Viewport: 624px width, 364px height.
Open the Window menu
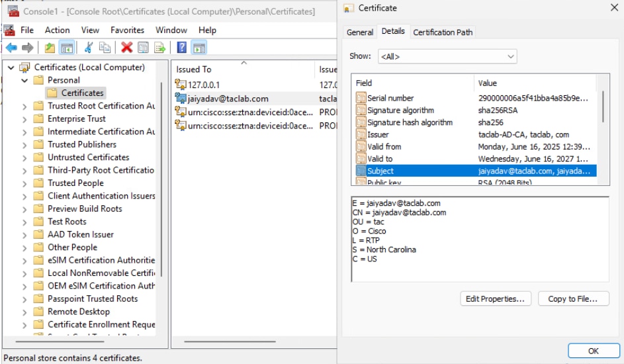[x=171, y=30]
